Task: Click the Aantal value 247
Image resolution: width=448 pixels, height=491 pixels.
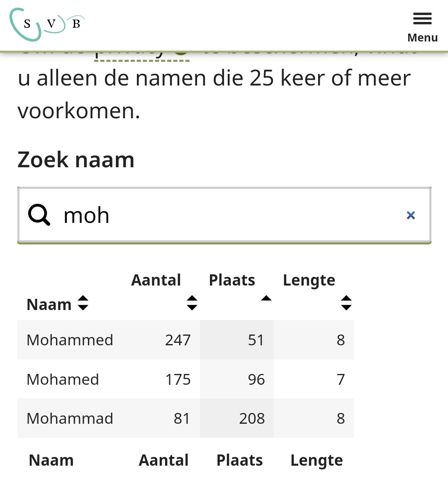Action: click(178, 340)
